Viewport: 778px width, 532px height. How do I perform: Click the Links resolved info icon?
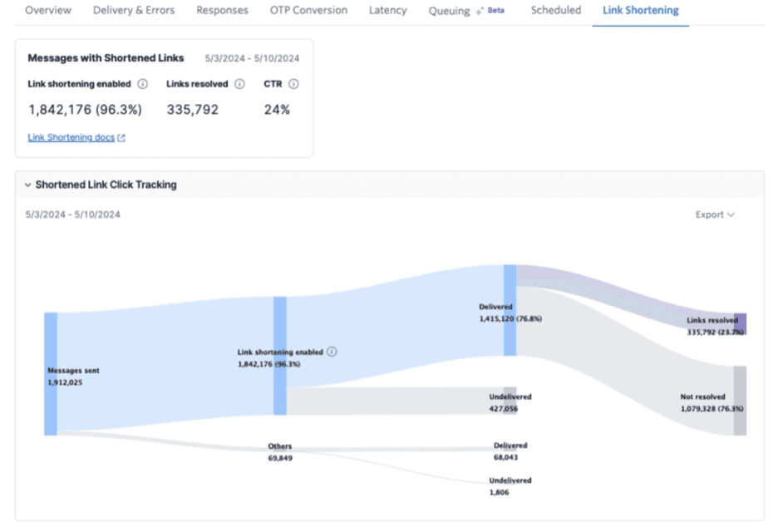240,84
